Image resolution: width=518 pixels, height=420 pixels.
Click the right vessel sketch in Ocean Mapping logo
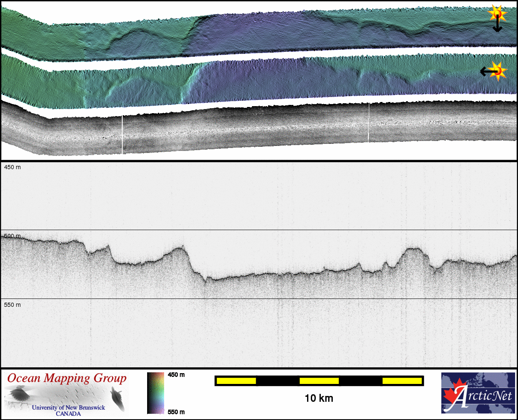point(118,398)
